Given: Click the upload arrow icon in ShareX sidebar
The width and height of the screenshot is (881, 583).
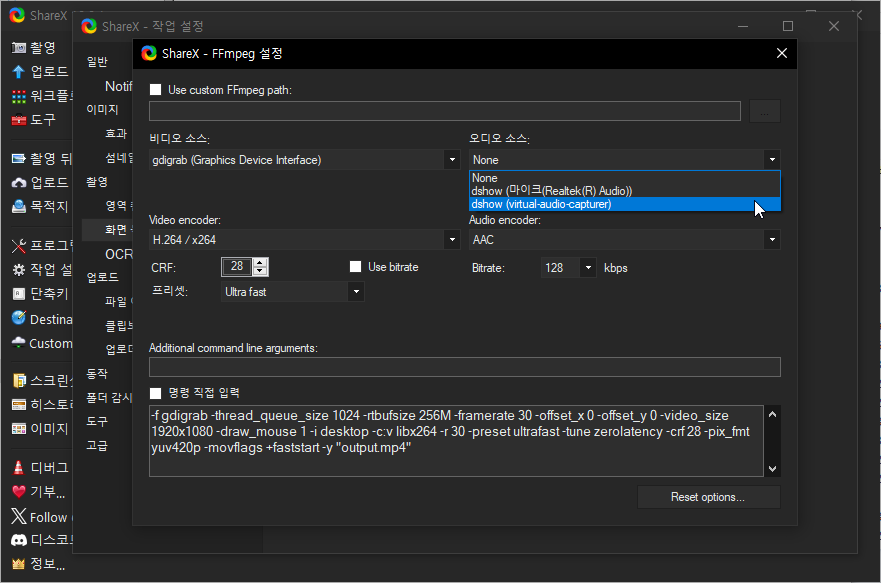Looking at the screenshot, I should pos(19,72).
